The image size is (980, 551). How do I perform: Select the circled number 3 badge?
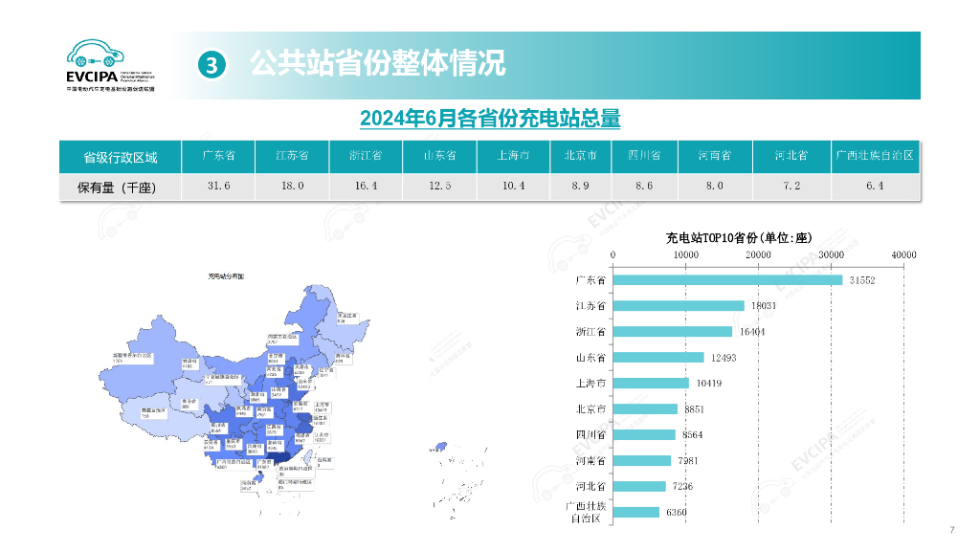pyautogui.click(x=211, y=66)
